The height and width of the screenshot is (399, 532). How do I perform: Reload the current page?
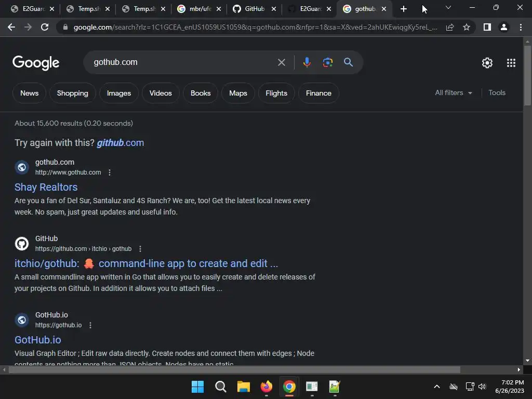pos(45,27)
